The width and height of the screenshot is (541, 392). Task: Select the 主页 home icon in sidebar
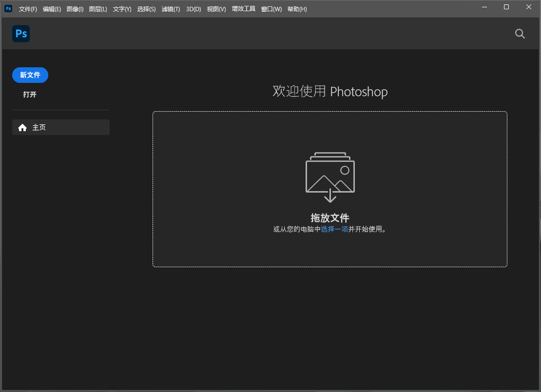[x=22, y=128]
